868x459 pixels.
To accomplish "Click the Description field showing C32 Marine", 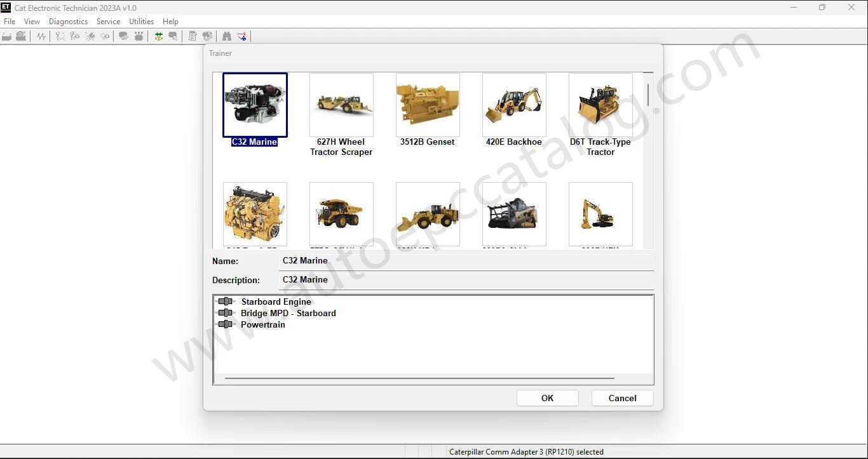I will pos(466,280).
